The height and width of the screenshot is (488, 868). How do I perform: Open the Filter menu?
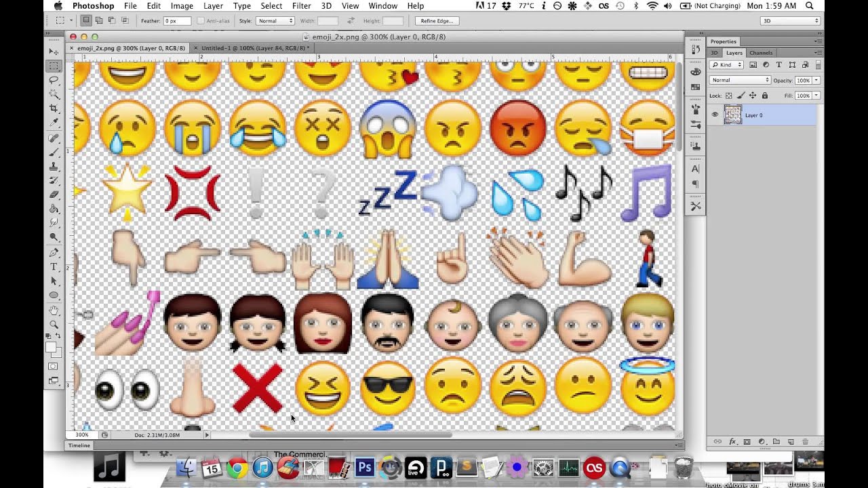(301, 5)
